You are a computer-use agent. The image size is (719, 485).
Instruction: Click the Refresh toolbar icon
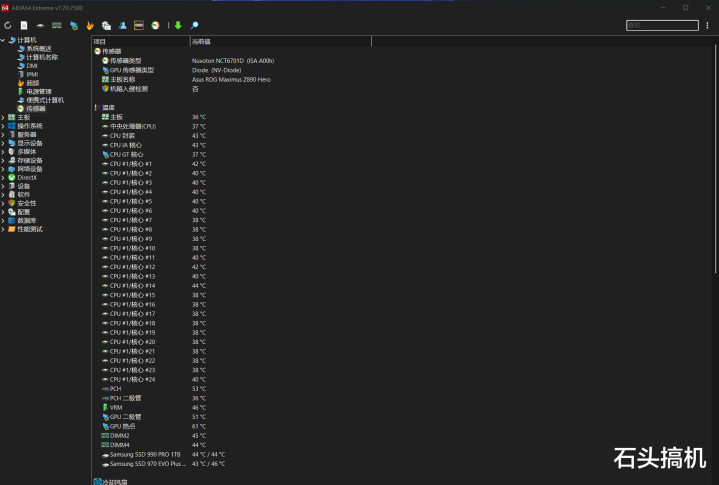pyautogui.click(x=8, y=26)
